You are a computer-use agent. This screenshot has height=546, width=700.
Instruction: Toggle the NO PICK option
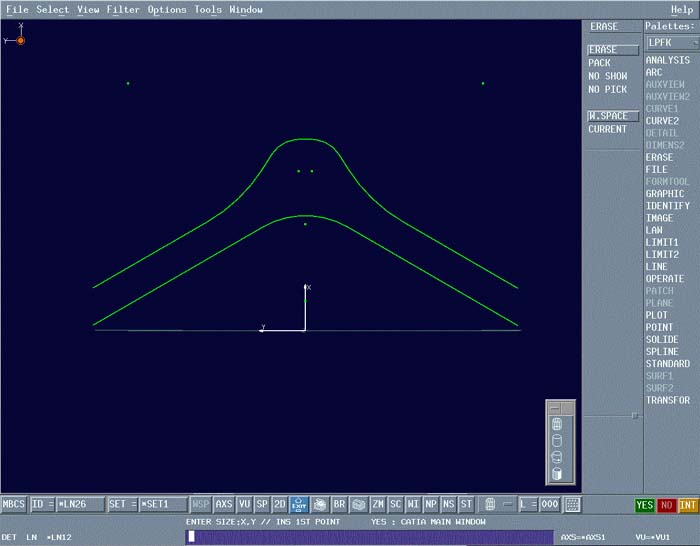[x=608, y=89]
